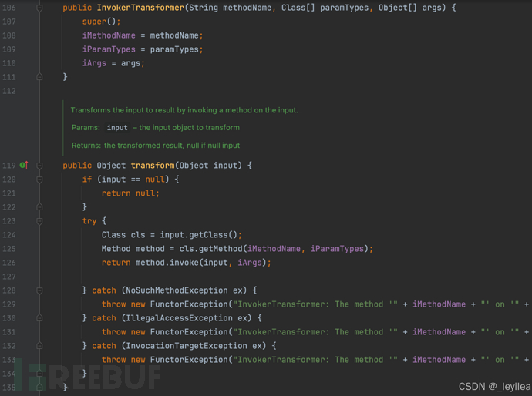
Task: Click FunctorException on line 129
Action: [189, 304]
